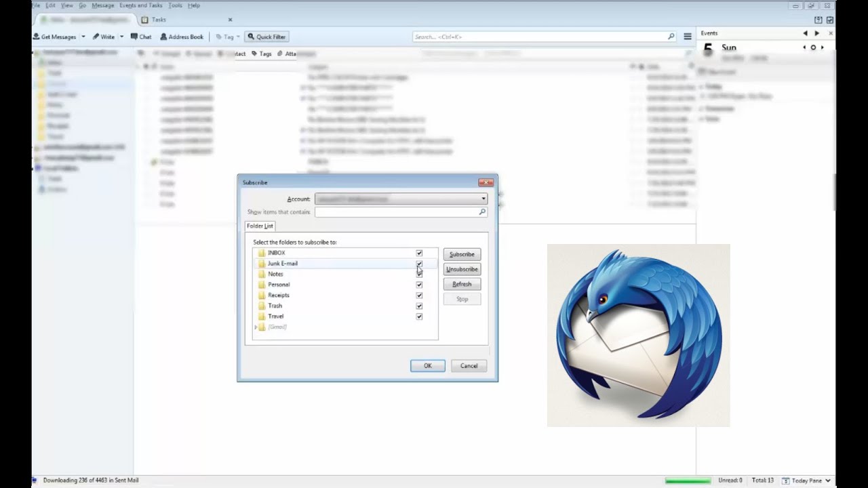Uncheck the Travel folder checkbox

pos(419,317)
